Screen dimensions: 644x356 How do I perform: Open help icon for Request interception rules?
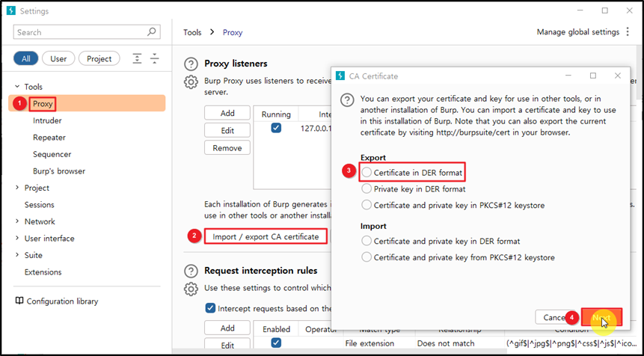click(191, 271)
